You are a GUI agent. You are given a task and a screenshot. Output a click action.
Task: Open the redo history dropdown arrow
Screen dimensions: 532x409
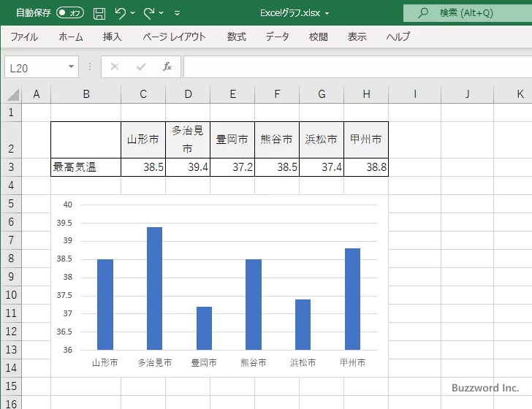pyautogui.click(x=161, y=13)
